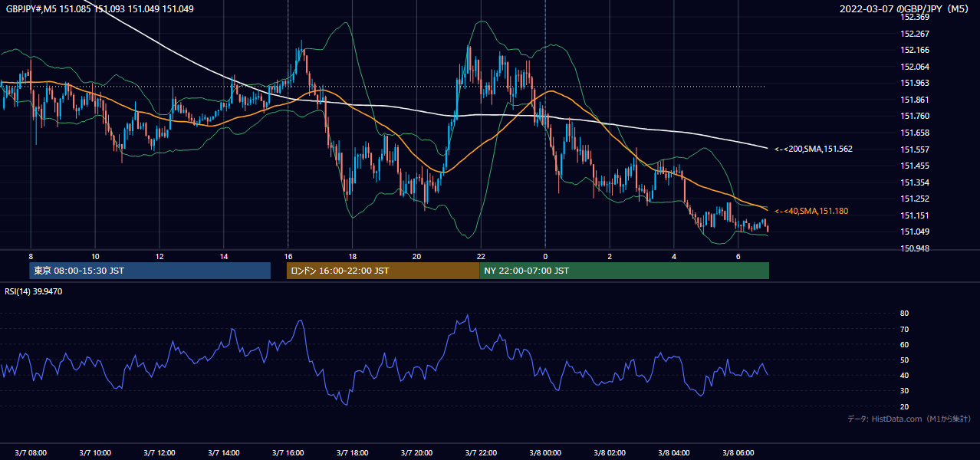980x460 pixels.
Task: Click the 200 SMA 151.562 label
Action: pyautogui.click(x=813, y=149)
